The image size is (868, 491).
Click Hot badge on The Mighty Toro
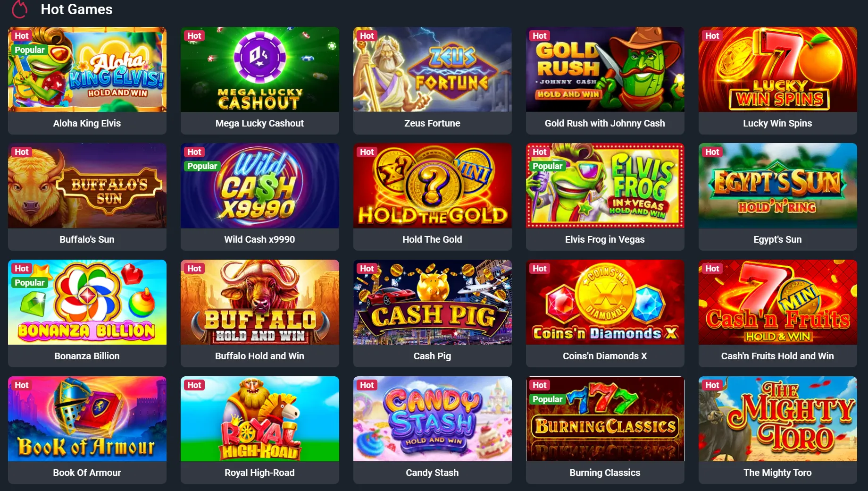[712, 385]
